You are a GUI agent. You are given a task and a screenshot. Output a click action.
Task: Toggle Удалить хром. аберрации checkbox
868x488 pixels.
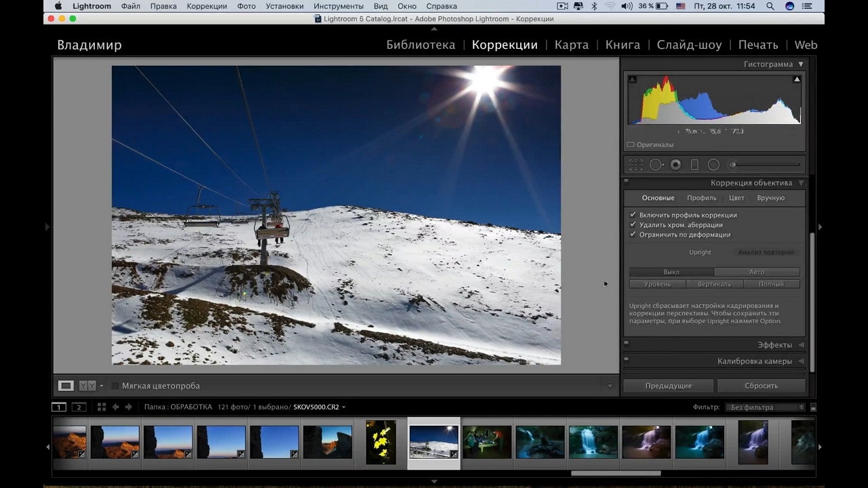pyautogui.click(x=633, y=224)
